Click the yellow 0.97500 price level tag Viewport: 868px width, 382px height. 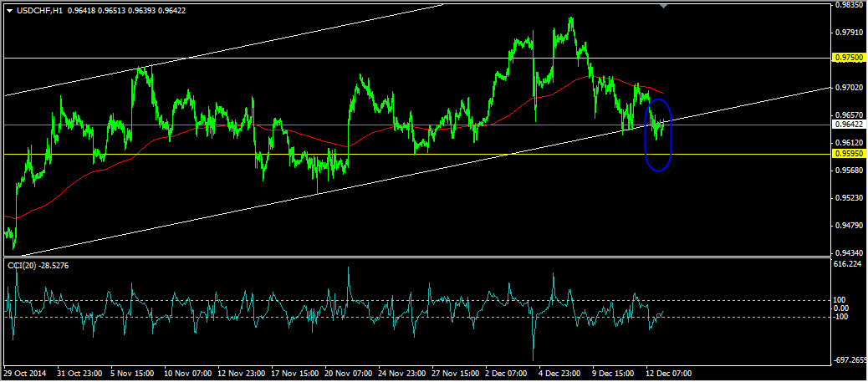coord(849,58)
